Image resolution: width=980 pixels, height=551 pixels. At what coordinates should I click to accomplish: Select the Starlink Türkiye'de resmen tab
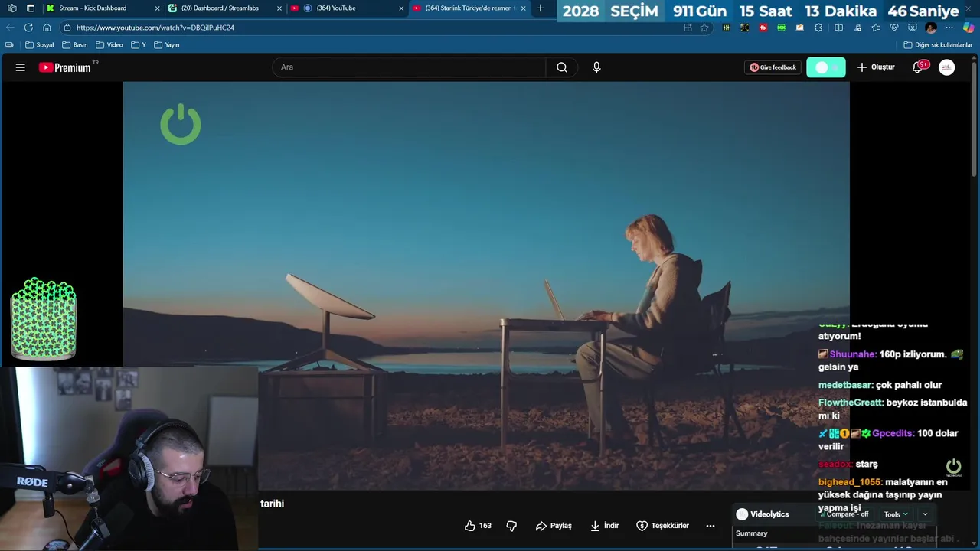click(469, 8)
